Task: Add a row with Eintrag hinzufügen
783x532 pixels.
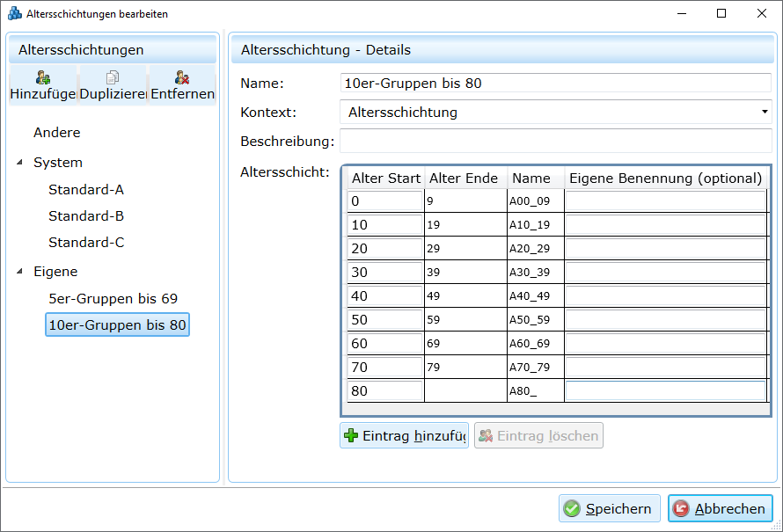Action: click(x=404, y=435)
